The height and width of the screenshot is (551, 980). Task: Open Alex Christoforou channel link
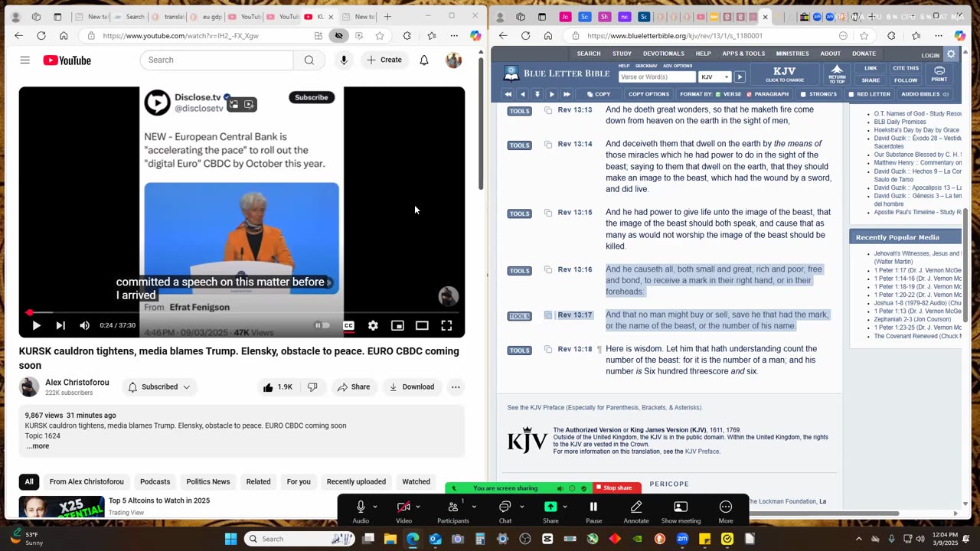point(77,383)
